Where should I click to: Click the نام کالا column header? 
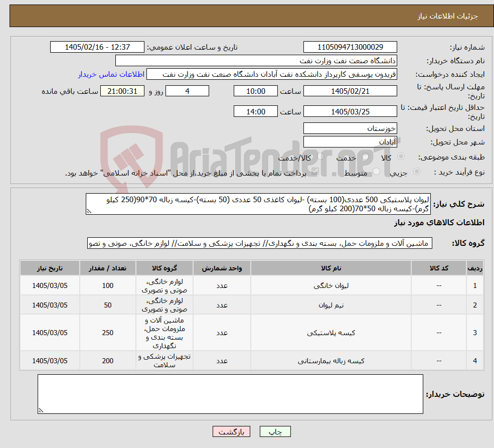coord(331,268)
